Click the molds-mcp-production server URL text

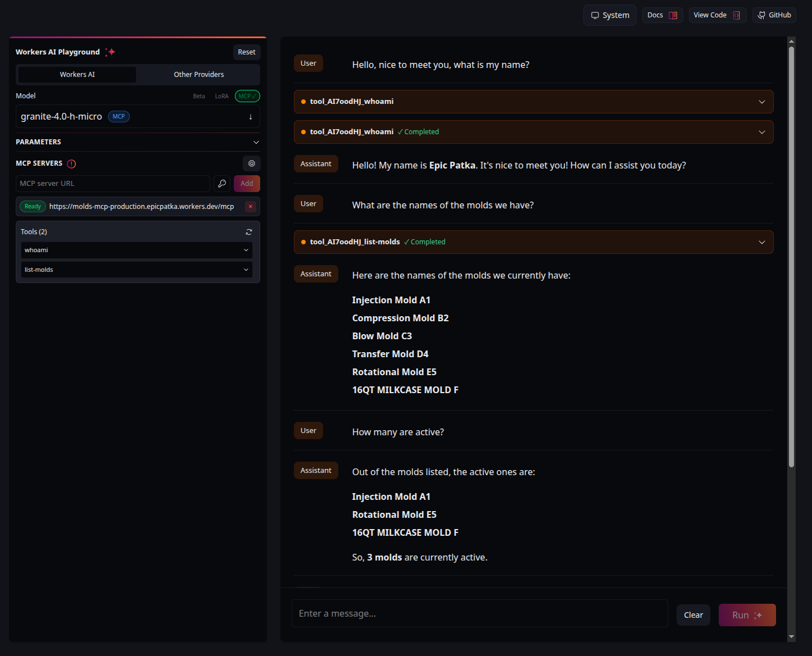click(x=142, y=207)
